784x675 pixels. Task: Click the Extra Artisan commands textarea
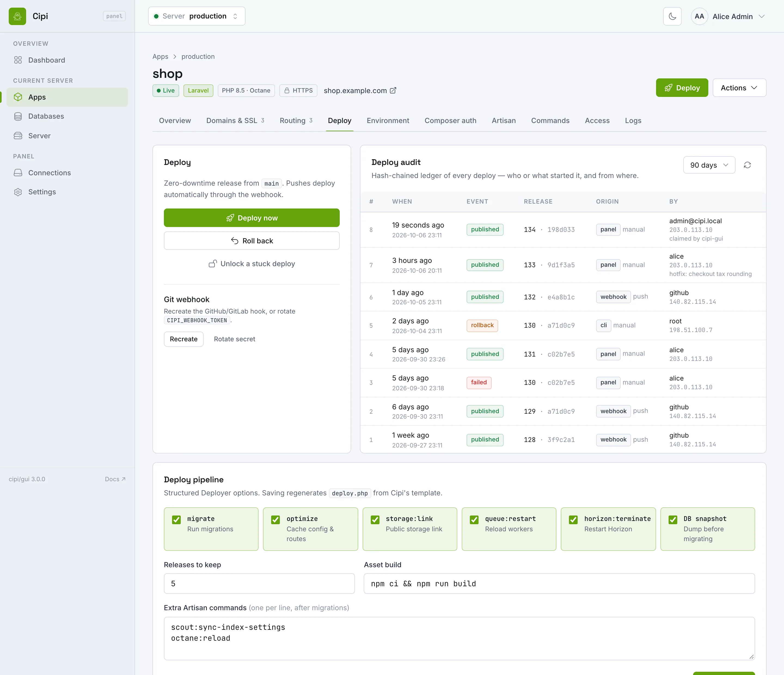[x=459, y=639]
